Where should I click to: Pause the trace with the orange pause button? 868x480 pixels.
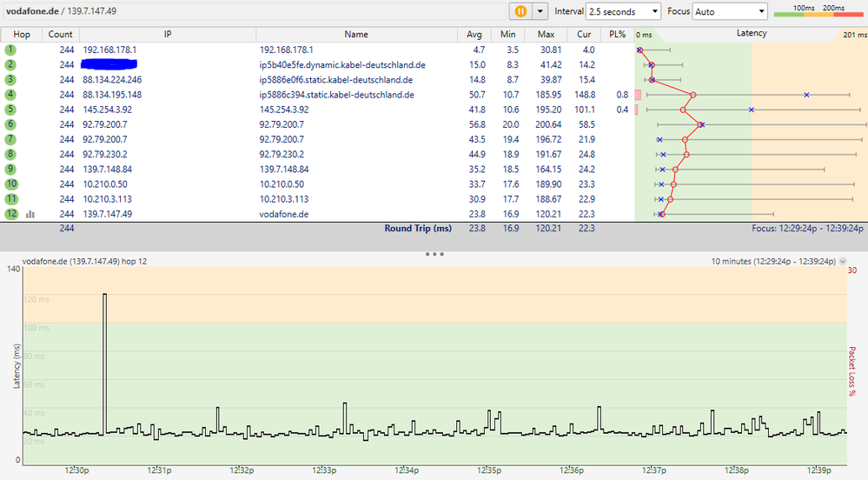coord(520,11)
